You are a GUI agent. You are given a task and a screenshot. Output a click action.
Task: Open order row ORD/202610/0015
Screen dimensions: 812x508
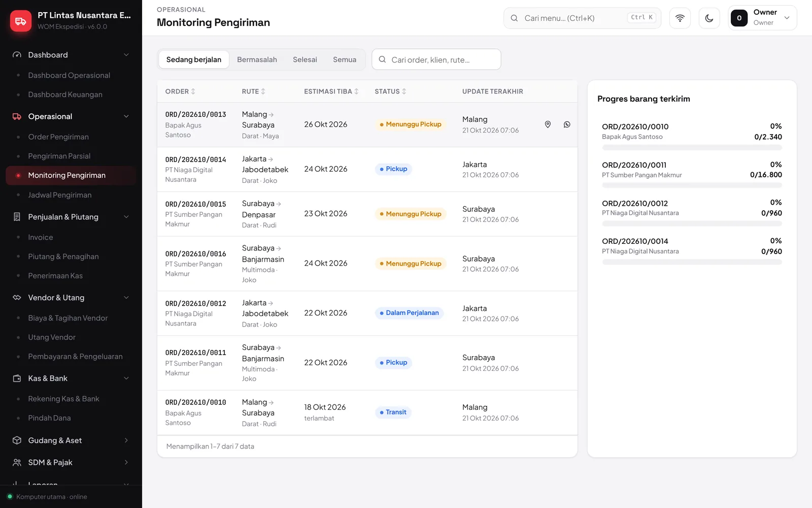(367, 214)
